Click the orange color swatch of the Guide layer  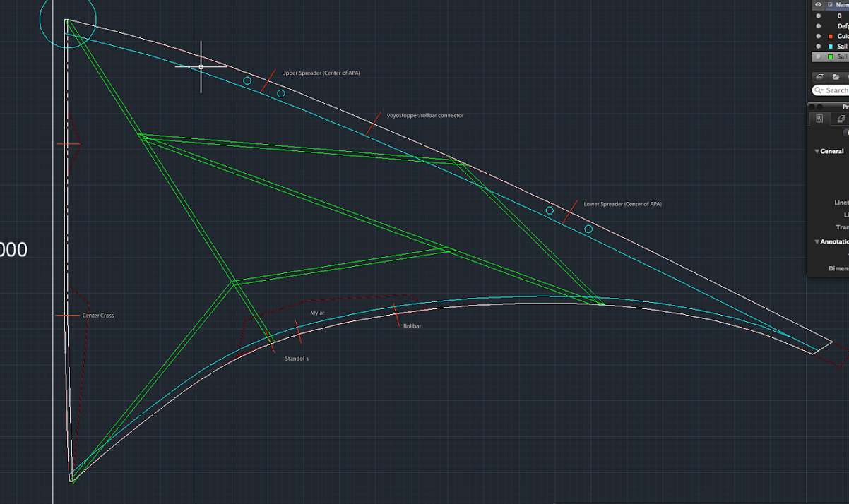830,36
